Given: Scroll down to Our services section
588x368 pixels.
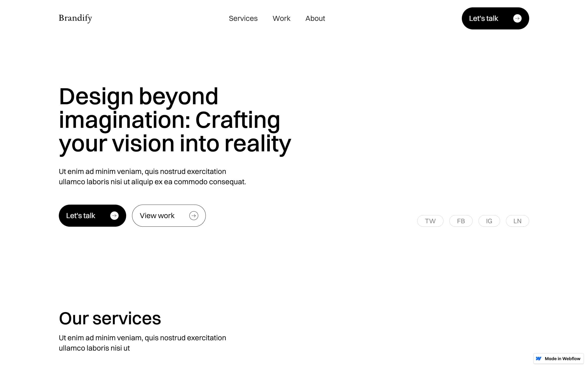Looking at the screenshot, I should click(x=110, y=317).
